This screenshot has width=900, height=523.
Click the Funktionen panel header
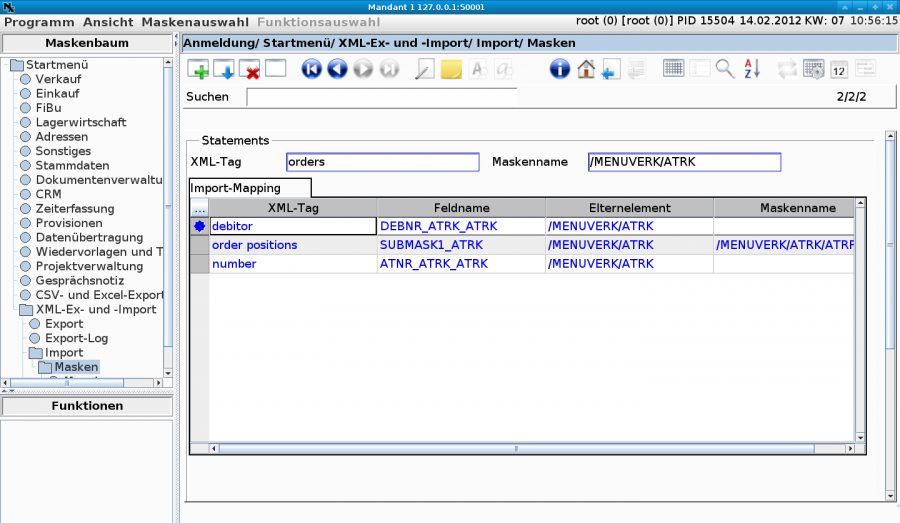click(x=87, y=406)
